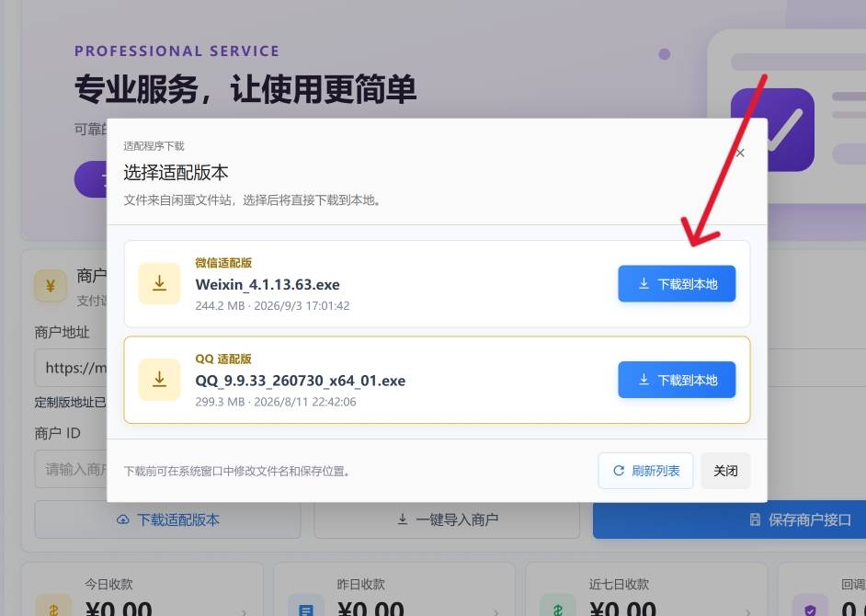Click 保存商户接口 button in background page
Viewport: 866px width, 616px height.
point(730,519)
